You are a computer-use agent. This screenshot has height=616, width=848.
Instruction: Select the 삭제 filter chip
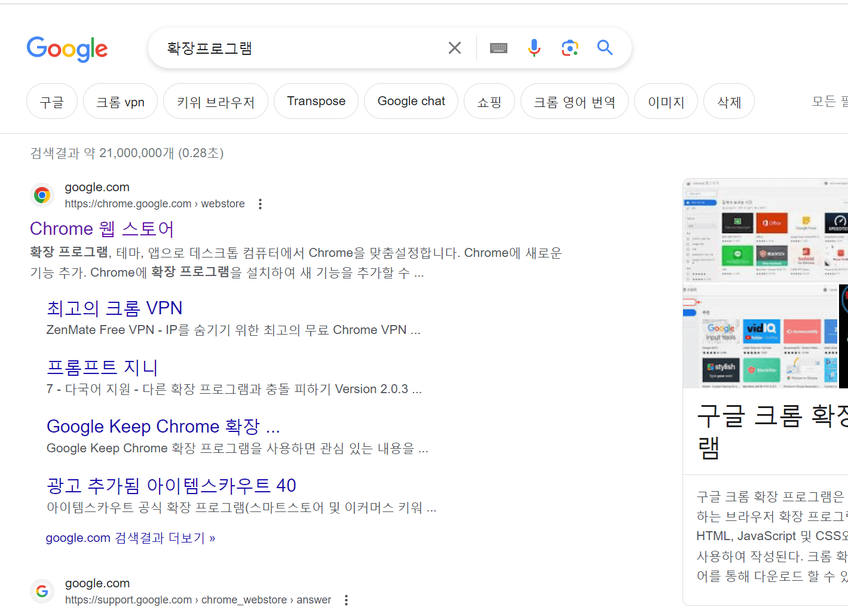pyautogui.click(x=729, y=102)
